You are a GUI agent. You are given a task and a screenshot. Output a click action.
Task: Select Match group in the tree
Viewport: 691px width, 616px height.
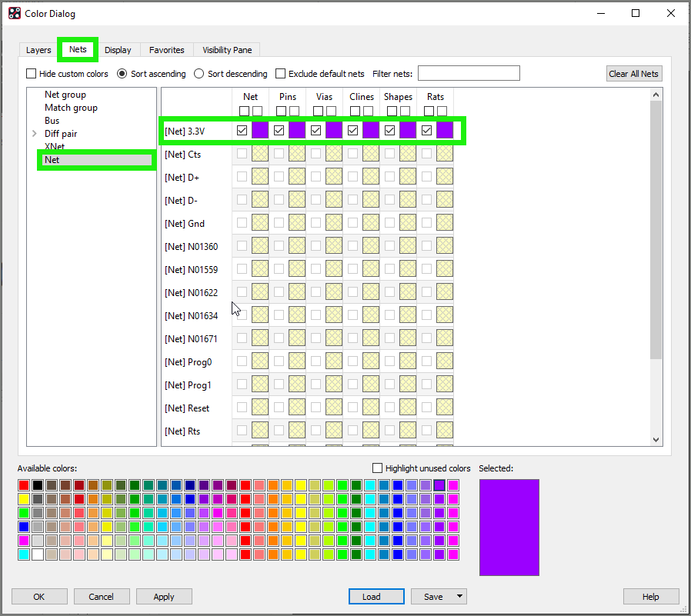(x=71, y=108)
